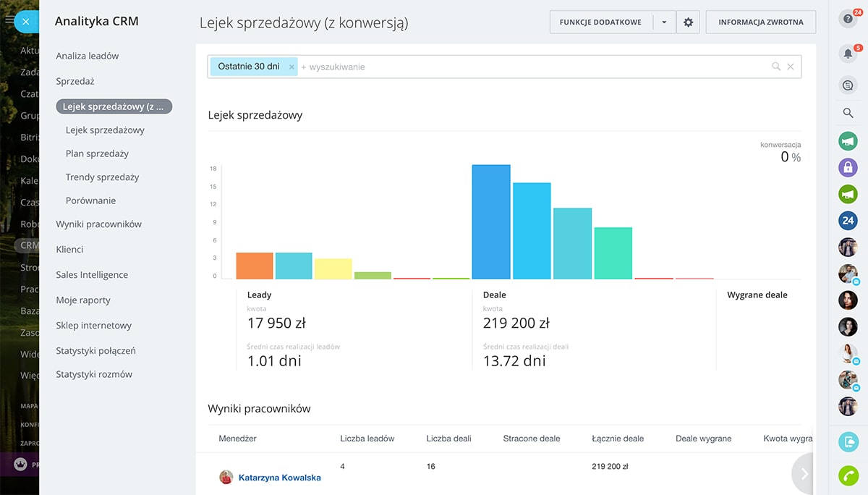Click the help question mark icon
Screen dimensions: 868x495
847,20
